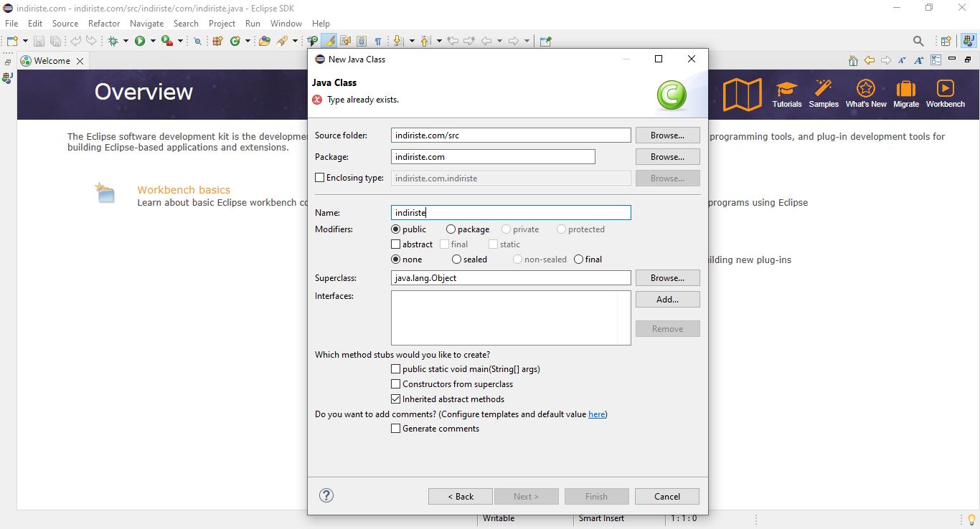Click the Welcome Home house icon
980x529 pixels.
(853, 60)
